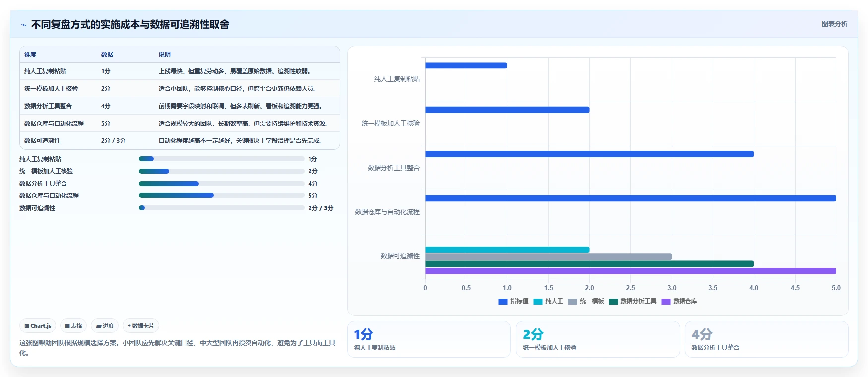Click the description starting with 自动化程度越高
Screen dimensions: 868x377
(241, 141)
